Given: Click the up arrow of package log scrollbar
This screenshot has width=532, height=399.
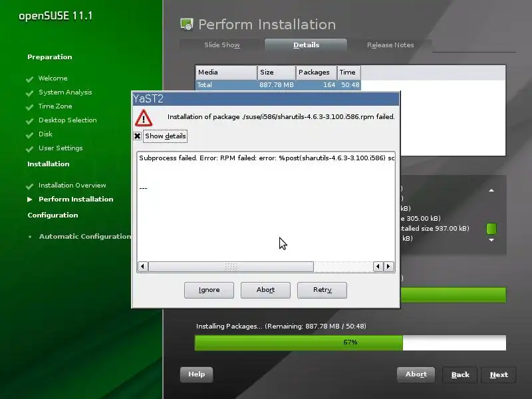Looking at the screenshot, I should click(x=491, y=190).
